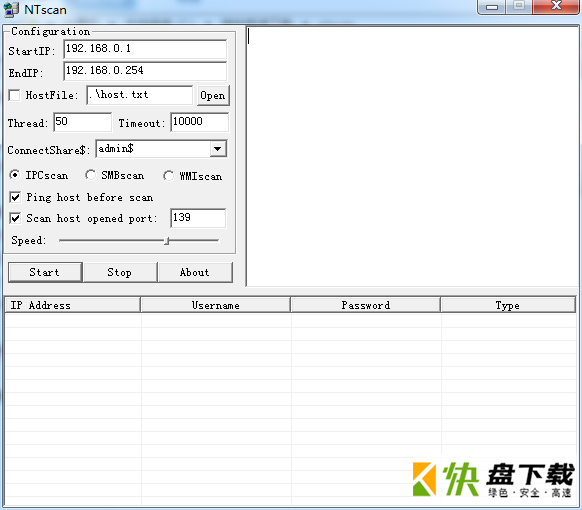Click the port number field 139
Image resolution: width=582 pixels, height=510 pixels.
(x=198, y=218)
